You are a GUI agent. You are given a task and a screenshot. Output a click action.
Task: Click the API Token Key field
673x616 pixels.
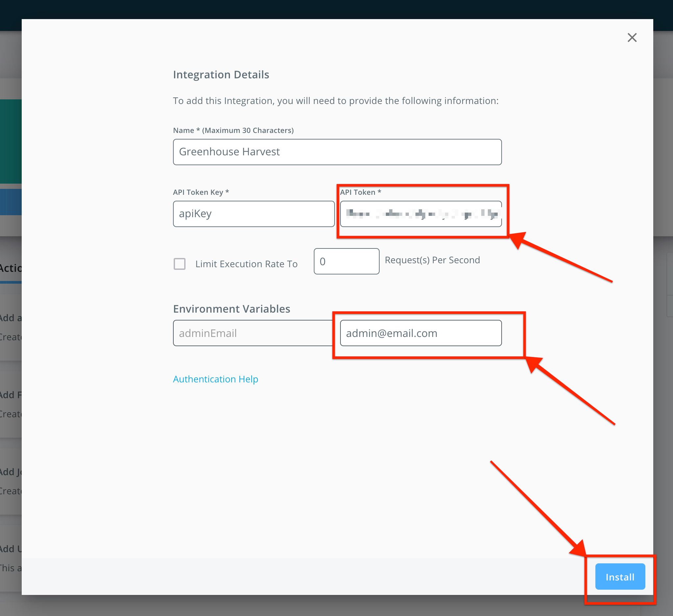pos(254,214)
